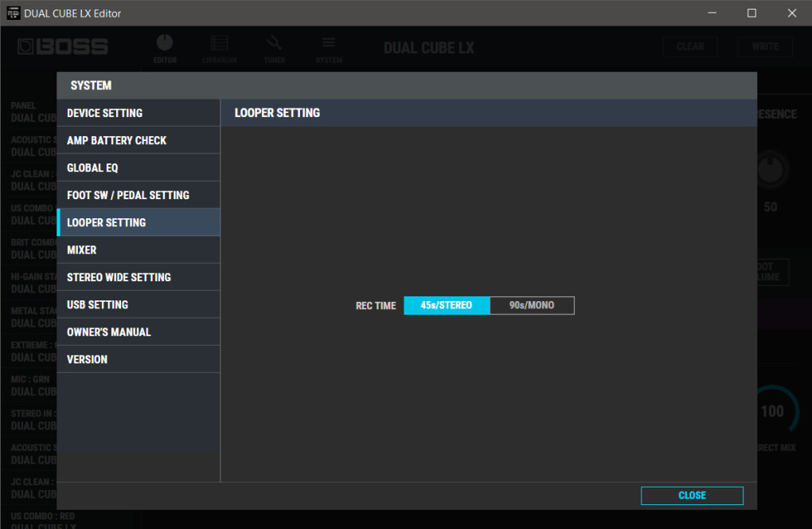This screenshot has height=529, width=812.
Task: Click the dimmed Clear button
Action: [690, 47]
